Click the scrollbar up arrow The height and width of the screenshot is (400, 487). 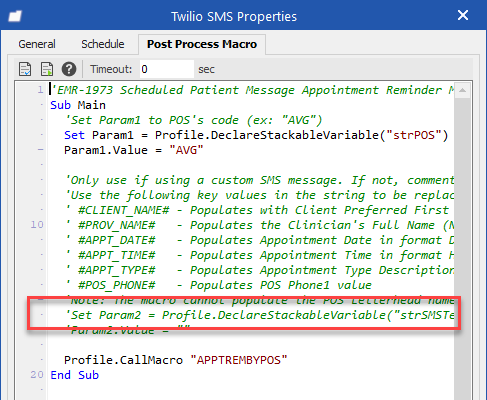462,90
